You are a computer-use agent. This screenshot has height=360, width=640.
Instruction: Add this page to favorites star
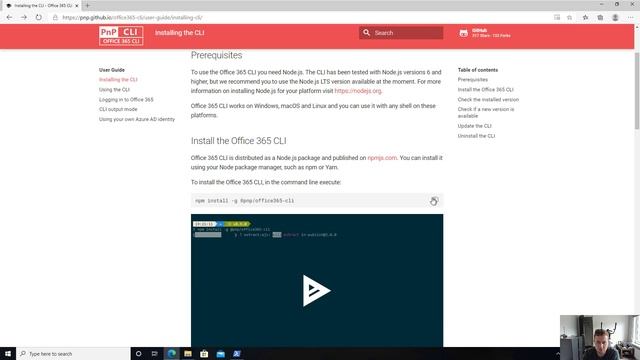[569, 18]
